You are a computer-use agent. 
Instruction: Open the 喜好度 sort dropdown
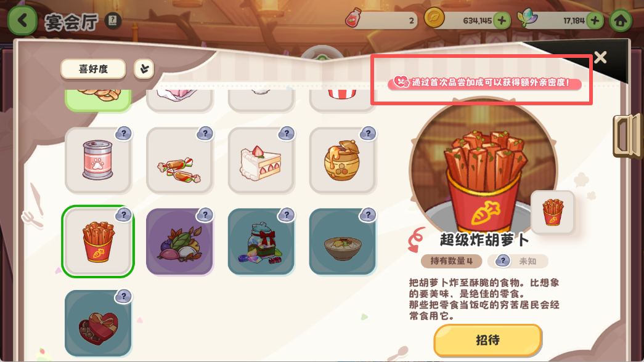click(93, 68)
